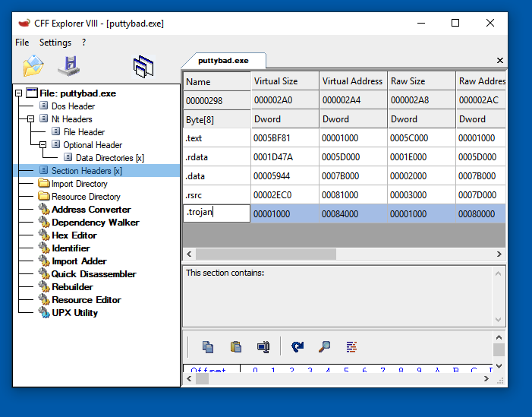Image resolution: width=532 pixels, height=417 pixels.
Task: Collapse the File: puttybad.exe tree root
Action: (x=19, y=93)
